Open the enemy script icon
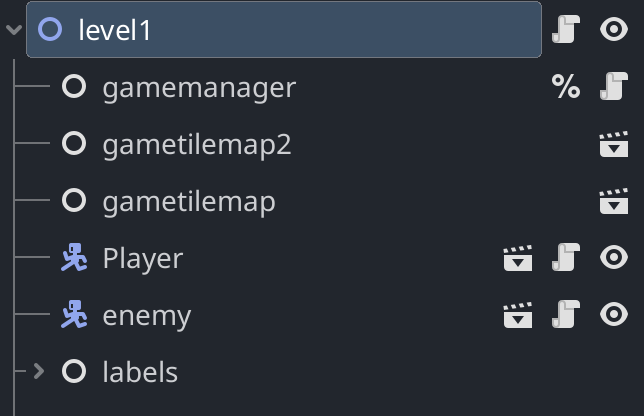 (x=566, y=314)
